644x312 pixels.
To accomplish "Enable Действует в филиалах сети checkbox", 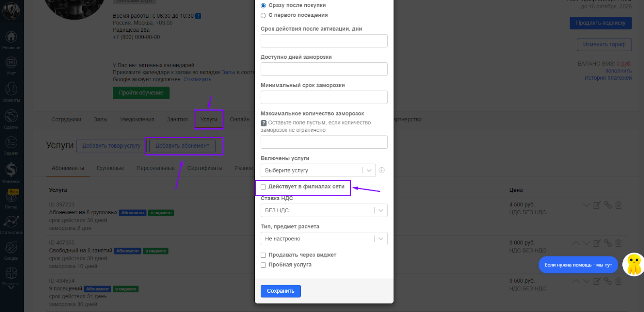I will pyautogui.click(x=263, y=187).
